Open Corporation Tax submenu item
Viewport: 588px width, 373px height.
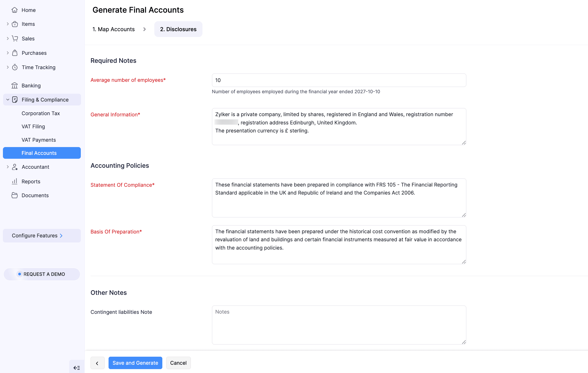41,113
